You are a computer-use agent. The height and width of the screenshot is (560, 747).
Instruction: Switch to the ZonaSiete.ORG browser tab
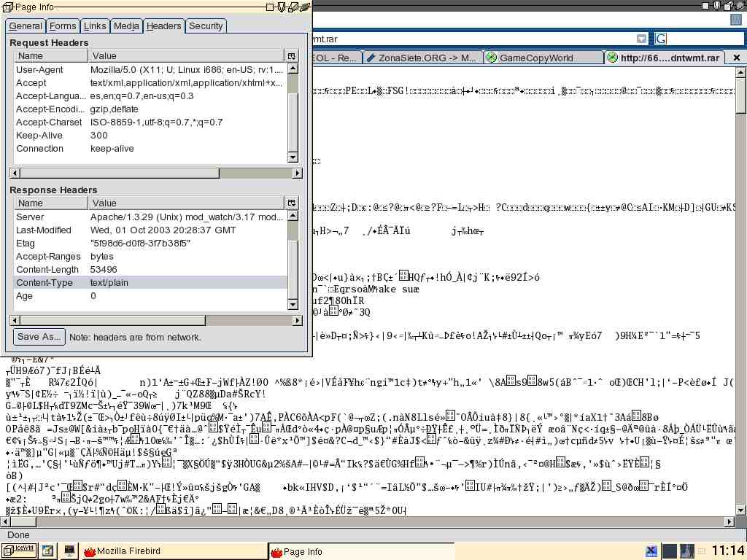pyautogui.click(x=422, y=58)
